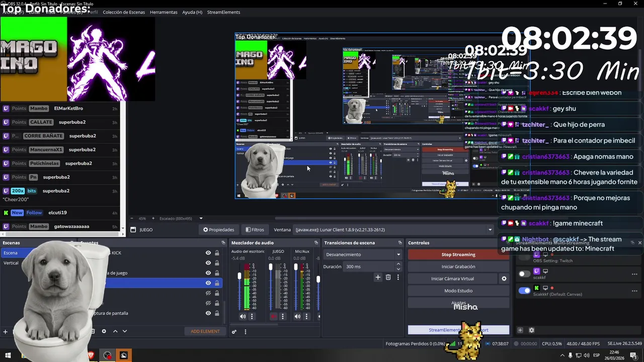Unlock the KICK source

coord(217,253)
